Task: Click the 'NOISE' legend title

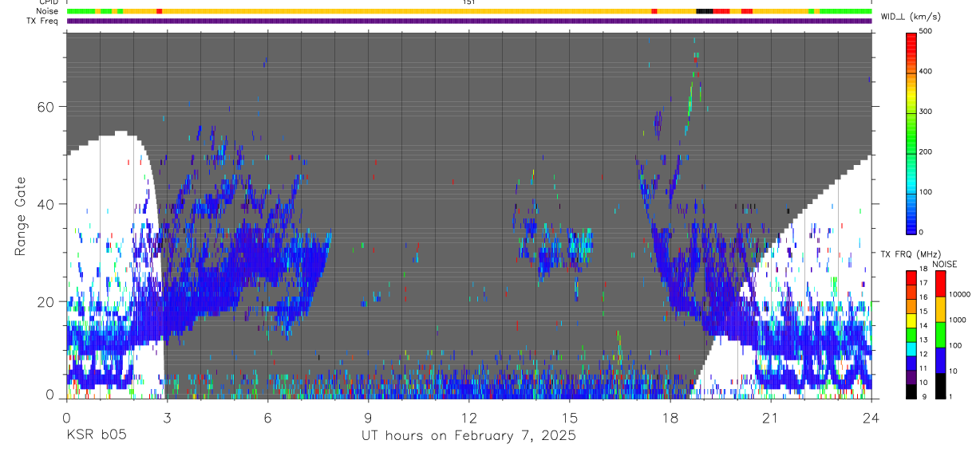Action: (944, 264)
